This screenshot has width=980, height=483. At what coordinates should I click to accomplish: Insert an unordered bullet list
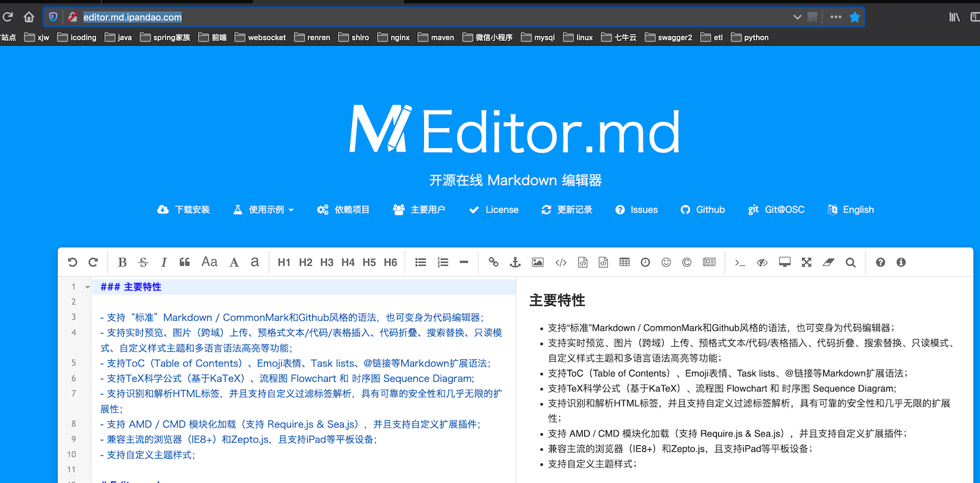click(421, 263)
